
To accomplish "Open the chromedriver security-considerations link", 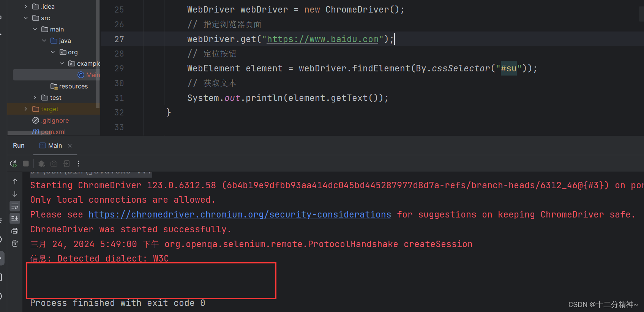I will pos(240,214).
